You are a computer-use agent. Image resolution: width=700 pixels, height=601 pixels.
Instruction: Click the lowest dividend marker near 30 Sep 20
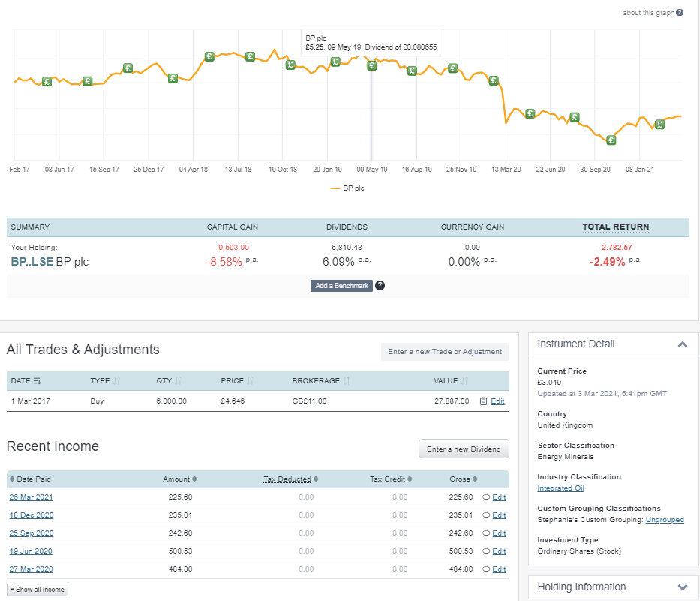[611, 140]
